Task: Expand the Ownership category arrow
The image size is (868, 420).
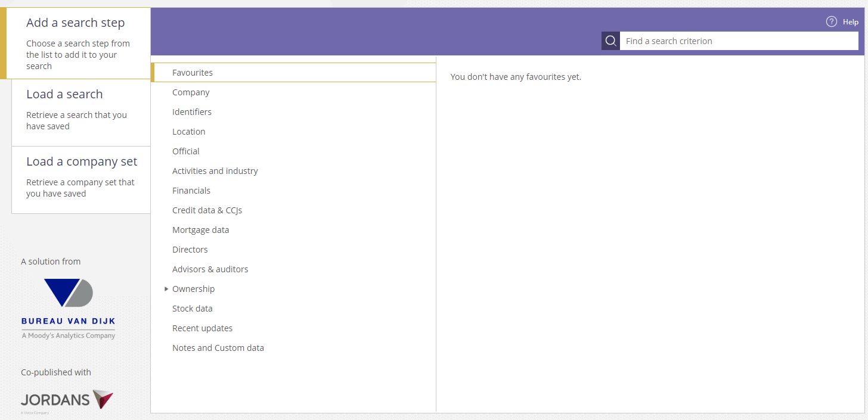Action: tap(166, 289)
